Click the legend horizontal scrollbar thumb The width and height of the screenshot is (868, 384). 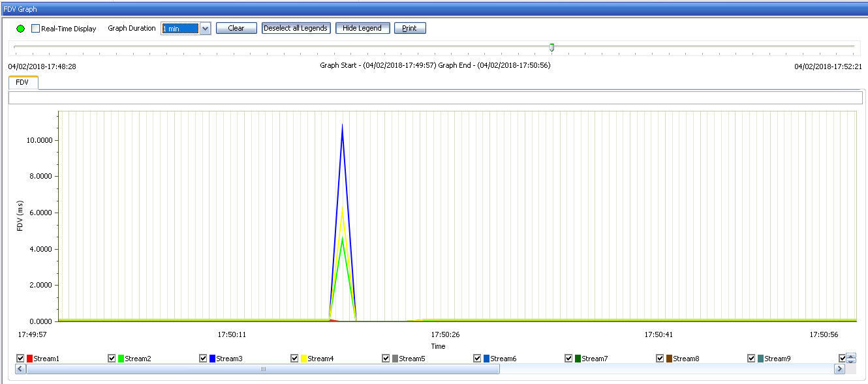coord(263,369)
